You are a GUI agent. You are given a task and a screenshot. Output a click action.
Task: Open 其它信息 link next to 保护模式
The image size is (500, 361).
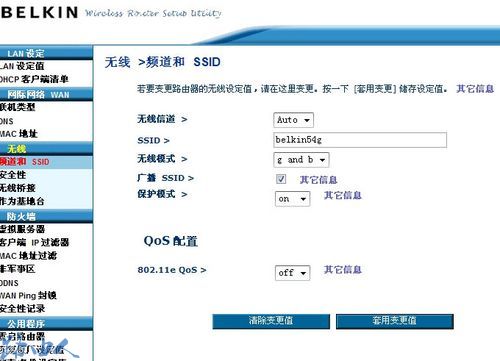343,195
